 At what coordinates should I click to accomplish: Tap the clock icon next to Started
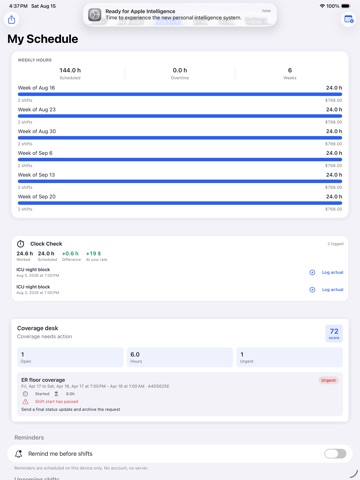coord(25,394)
